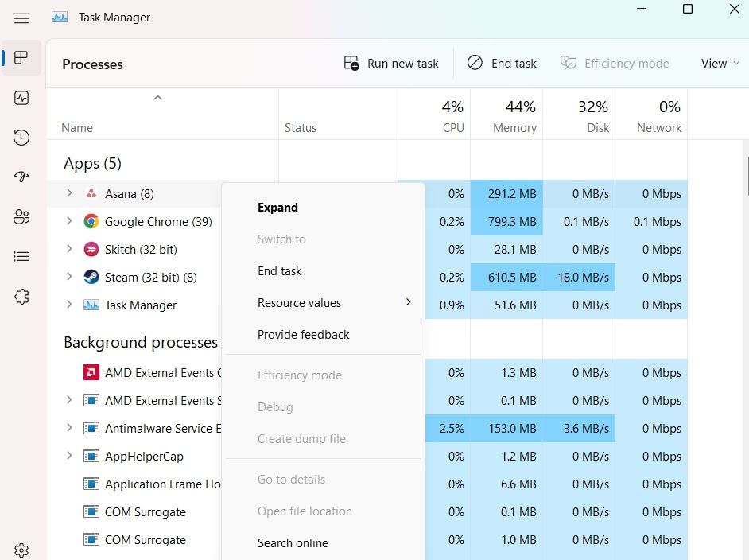
Task: Open Task Manager settings gear
Action: coord(21,550)
